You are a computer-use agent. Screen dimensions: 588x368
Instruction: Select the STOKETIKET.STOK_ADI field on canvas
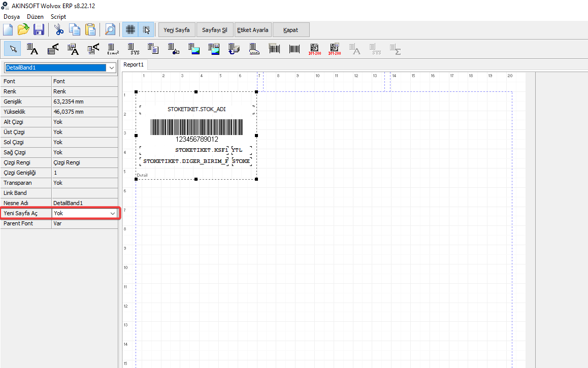[197, 110]
